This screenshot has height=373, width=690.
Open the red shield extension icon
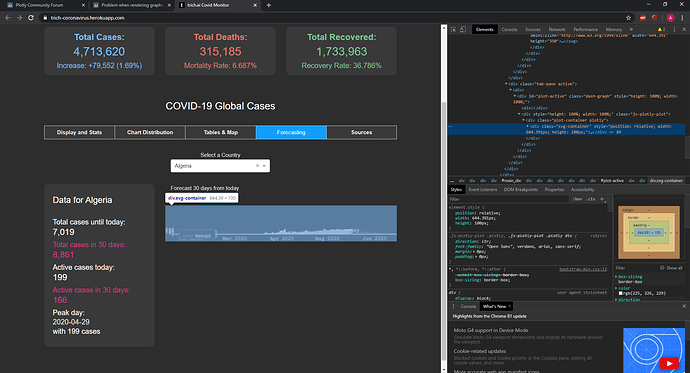coord(655,18)
